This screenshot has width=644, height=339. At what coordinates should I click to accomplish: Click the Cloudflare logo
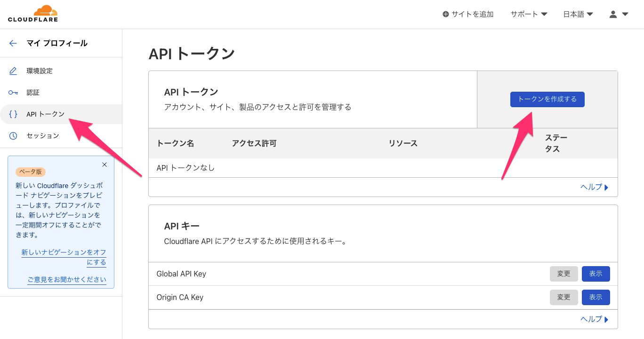pos(32,13)
